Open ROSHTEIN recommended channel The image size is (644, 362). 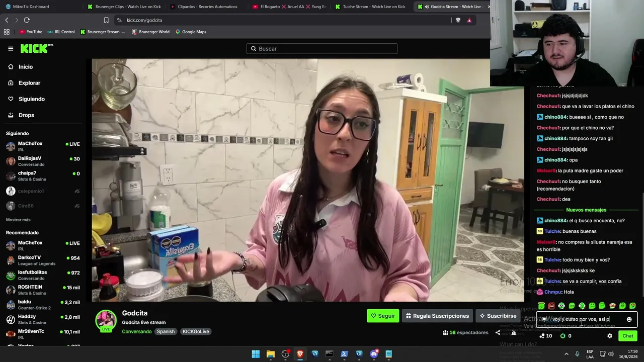(43, 290)
